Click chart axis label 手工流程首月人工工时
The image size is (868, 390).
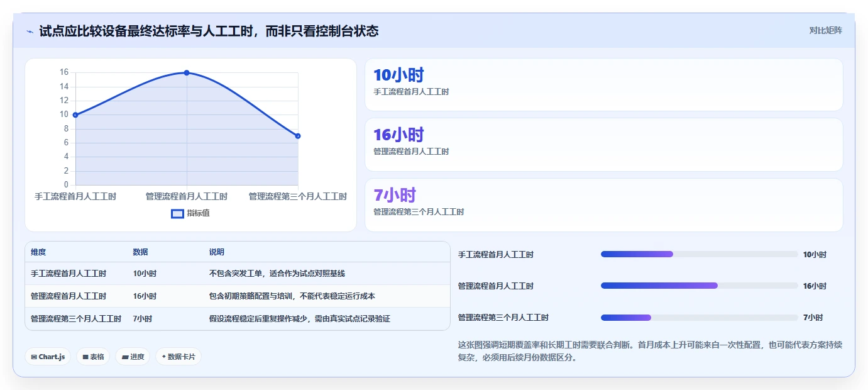[75, 197]
